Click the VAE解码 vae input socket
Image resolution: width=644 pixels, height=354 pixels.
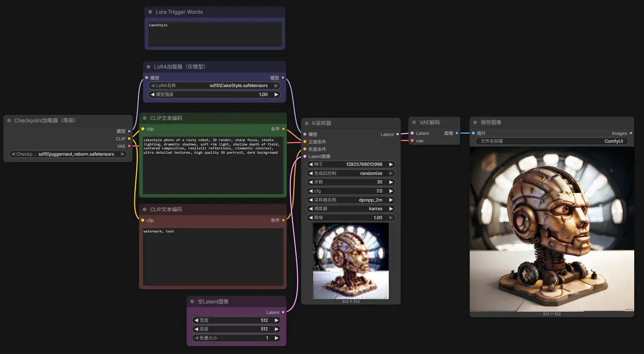[x=412, y=141]
